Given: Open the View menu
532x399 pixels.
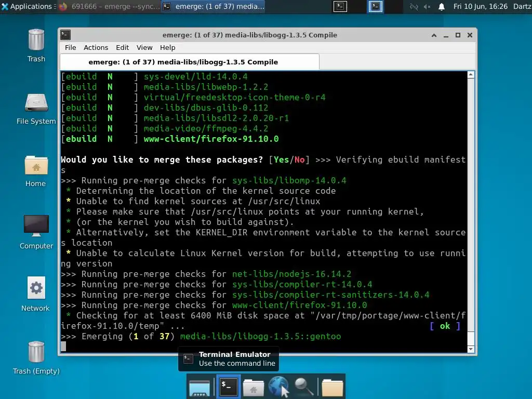Looking at the screenshot, I should pyautogui.click(x=144, y=47).
